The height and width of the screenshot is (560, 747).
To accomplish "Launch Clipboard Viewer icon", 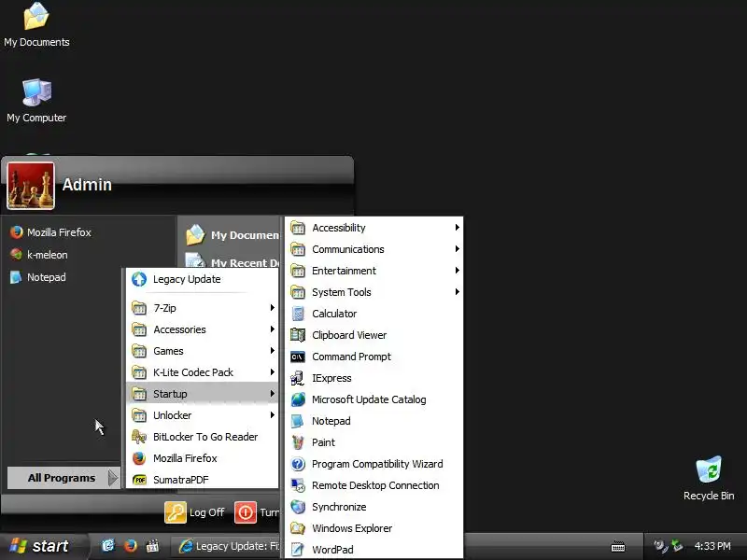I will pos(298,335).
